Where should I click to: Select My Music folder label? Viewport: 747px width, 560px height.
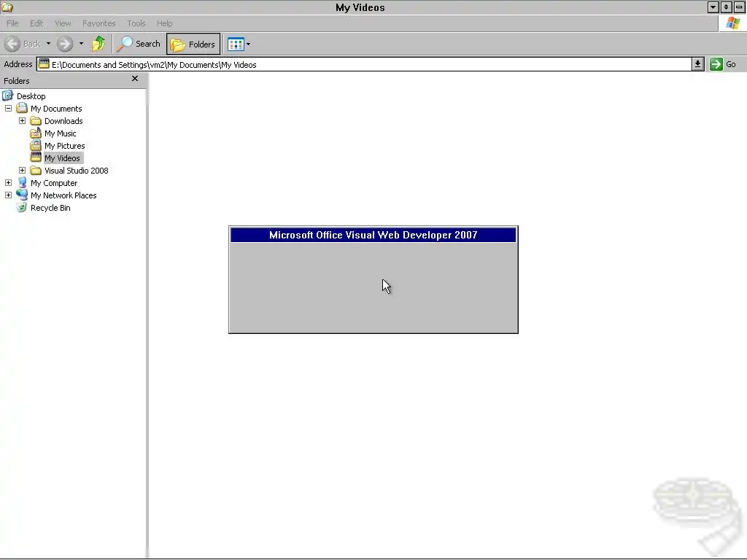point(60,133)
